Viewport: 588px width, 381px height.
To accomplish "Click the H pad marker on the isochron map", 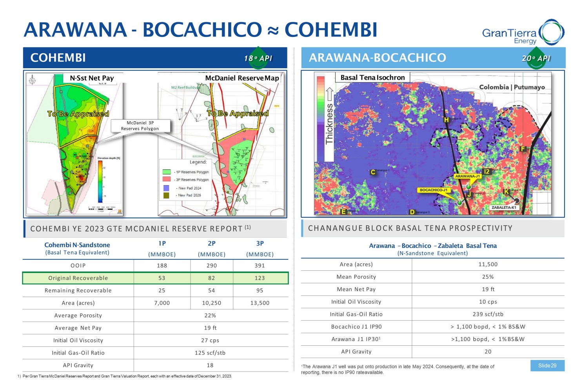I will pyautogui.click(x=446, y=120).
